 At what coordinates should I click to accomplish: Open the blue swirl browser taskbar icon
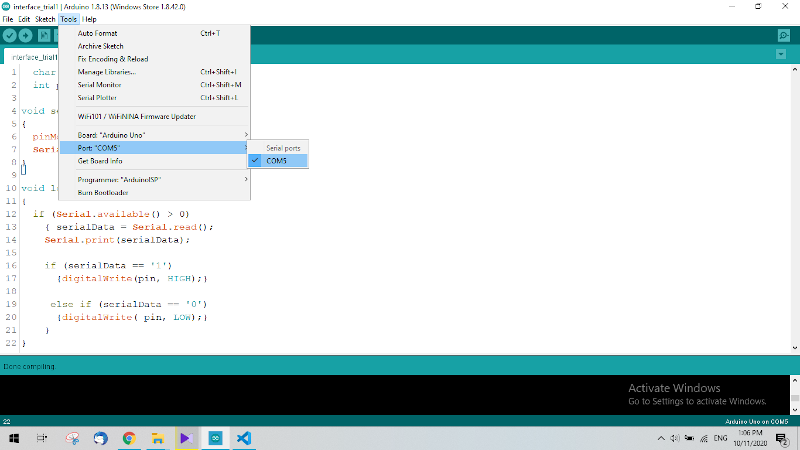click(101, 438)
